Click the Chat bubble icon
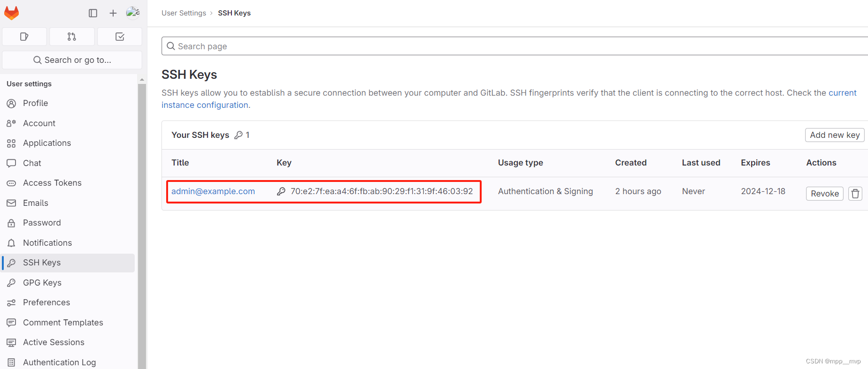The width and height of the screenshot is (868, 369). pos(11,163)
